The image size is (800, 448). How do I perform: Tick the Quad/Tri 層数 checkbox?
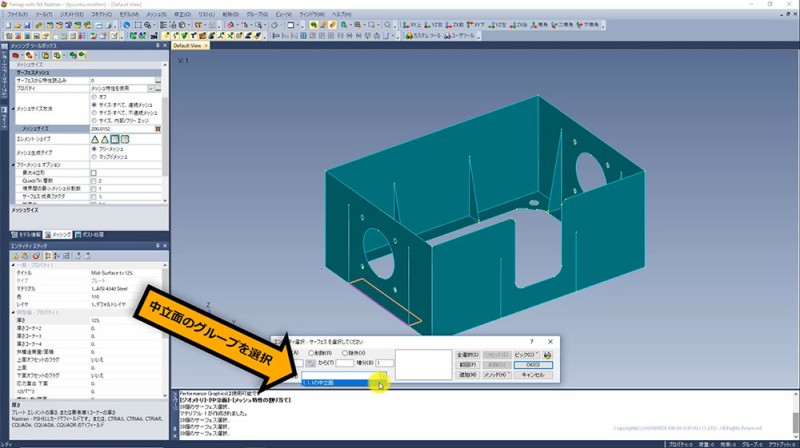click(93, 181)
